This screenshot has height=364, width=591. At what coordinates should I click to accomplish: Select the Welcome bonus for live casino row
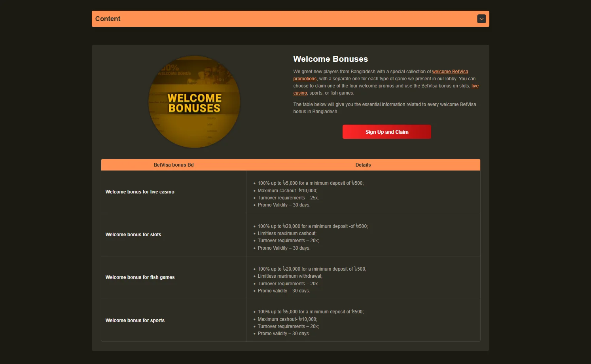(x=140, y=192)
